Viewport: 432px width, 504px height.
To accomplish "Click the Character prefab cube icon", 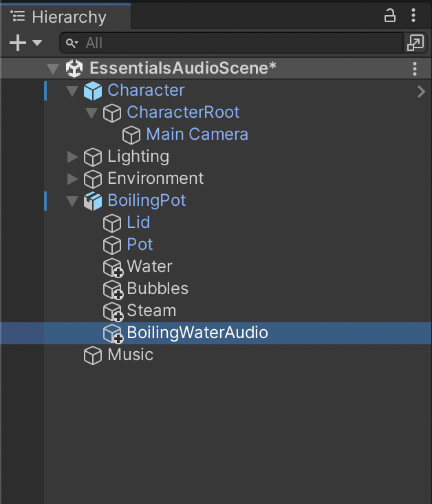I will 93,90.
